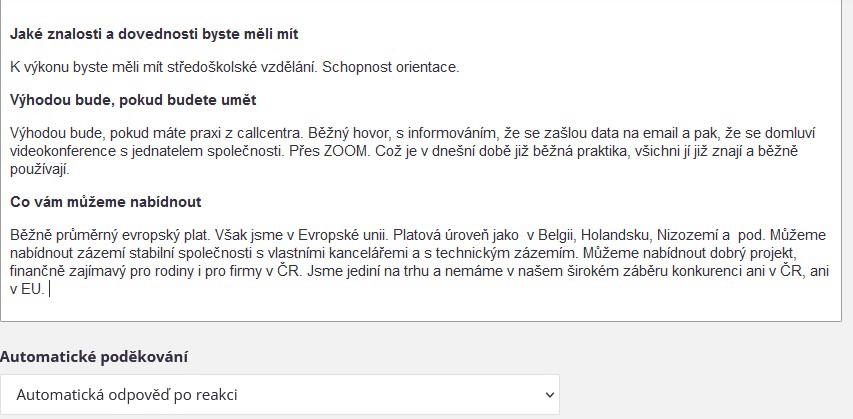Screen dimensions: 853x419
Task: Click the chevron arrow of the auto-reply select
Action: tap(549, 395)
